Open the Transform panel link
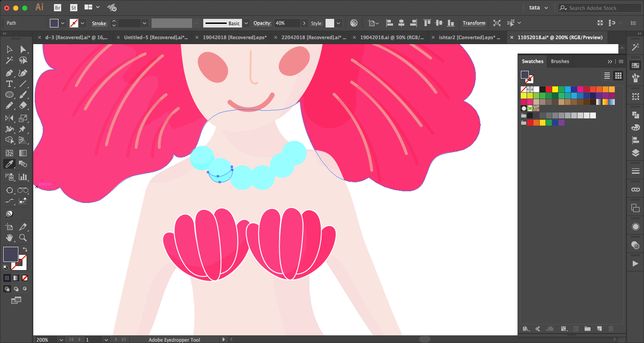Viewport: 644px width, 343px height. [x=474, y=23]
